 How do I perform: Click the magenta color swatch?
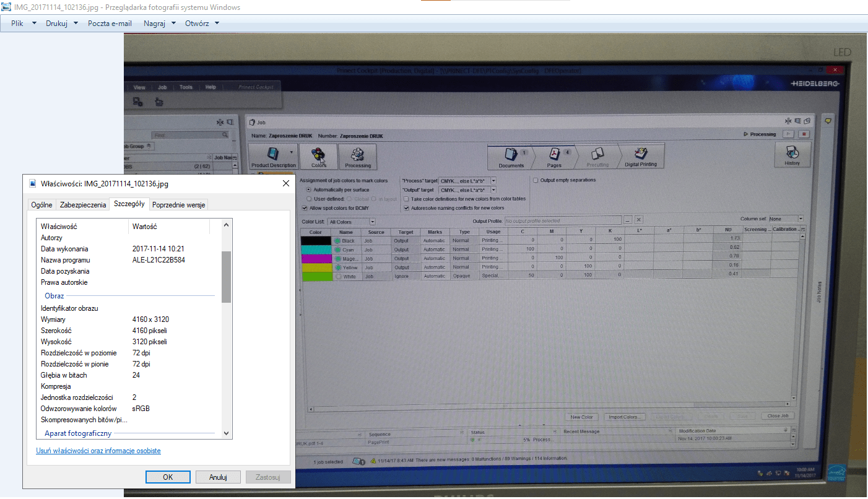tap(315, 258)
